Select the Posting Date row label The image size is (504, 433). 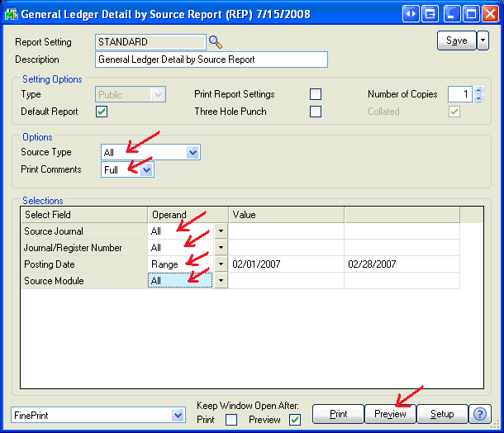coord(84,264)
